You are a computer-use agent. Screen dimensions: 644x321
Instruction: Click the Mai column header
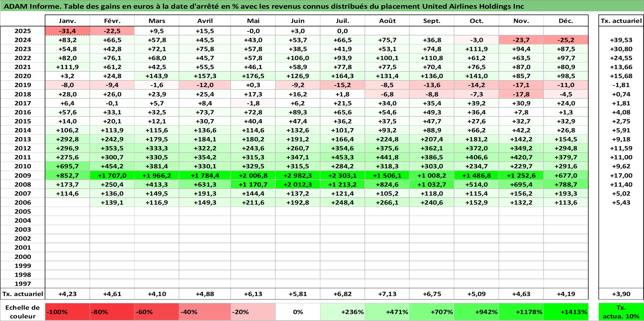coord(253,21)
